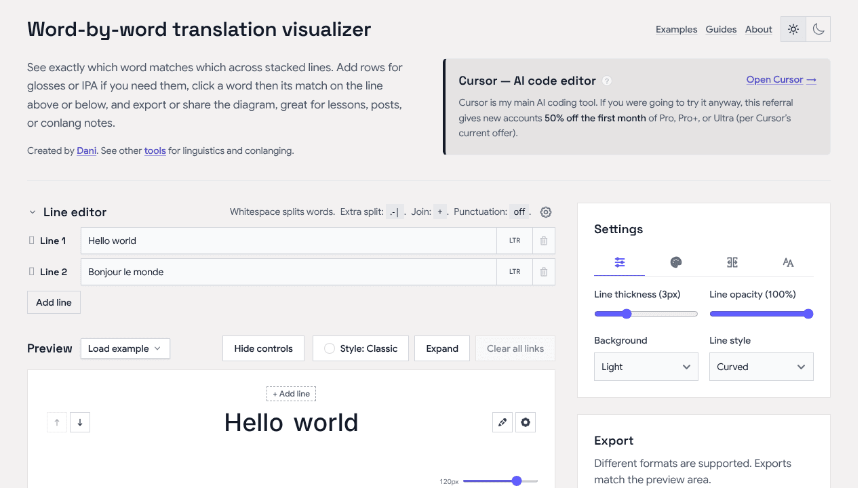Screen dimensions: 868x488
Task: Collapse the Line editor section
Action: coord(32,212)
